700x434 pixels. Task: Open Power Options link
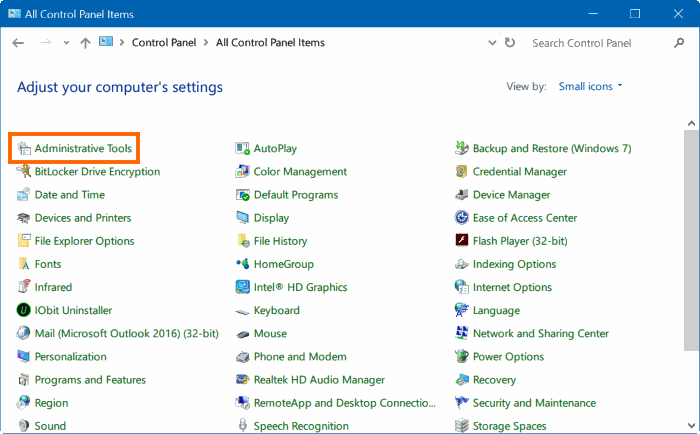(508, 357)
